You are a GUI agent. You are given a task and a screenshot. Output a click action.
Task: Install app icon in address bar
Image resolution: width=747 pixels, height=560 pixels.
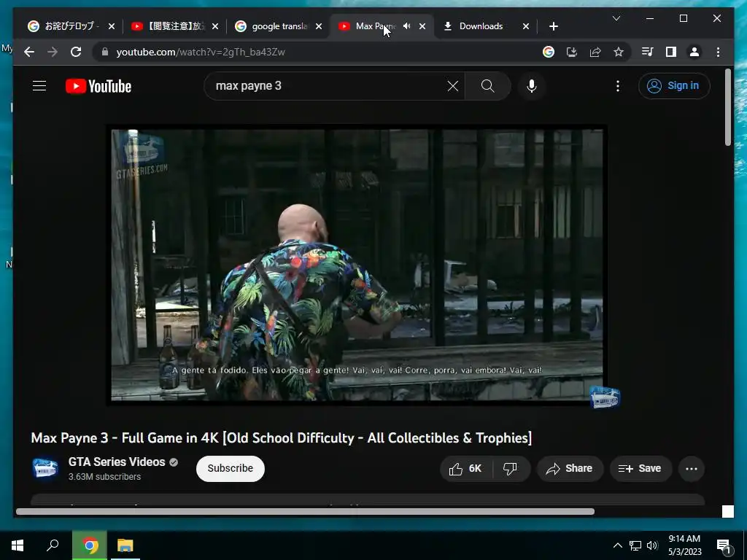click(572, 52)
